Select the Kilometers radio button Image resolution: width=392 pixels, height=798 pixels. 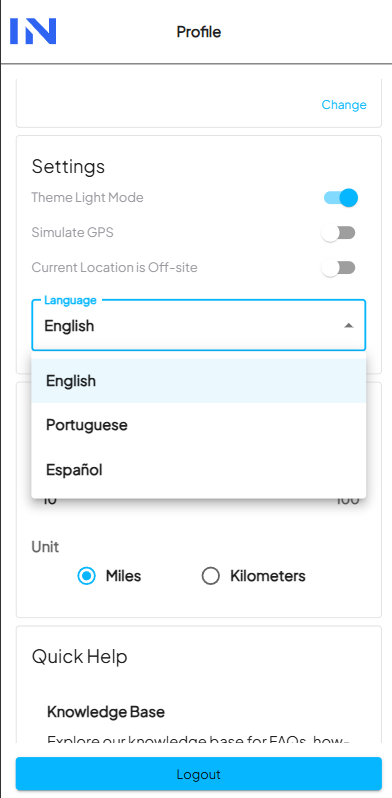pos(210,576)
